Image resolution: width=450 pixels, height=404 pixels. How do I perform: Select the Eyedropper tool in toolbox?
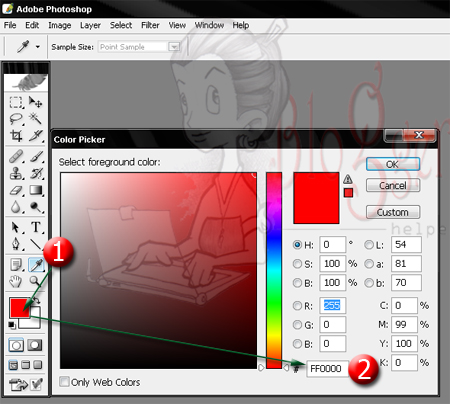tap(36, 265)
